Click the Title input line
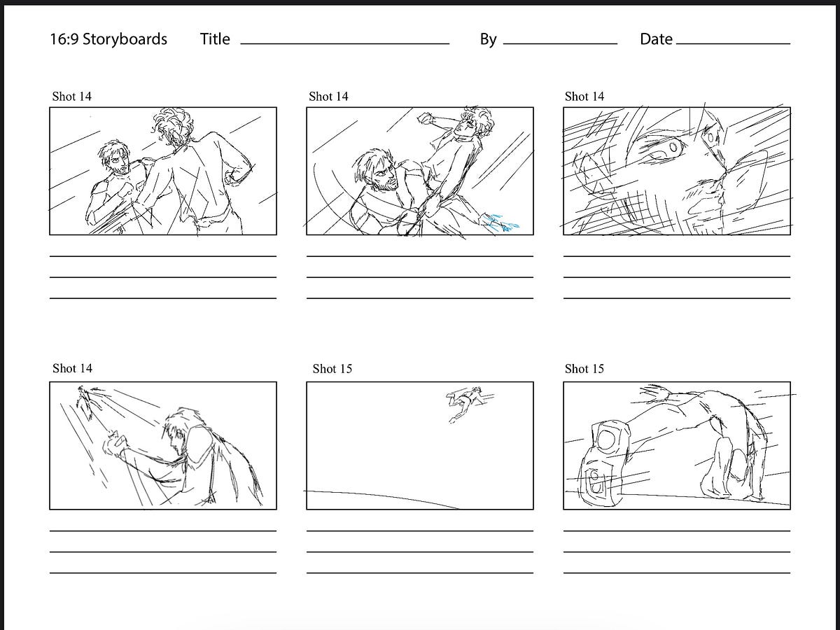840x630 pixels. (x=343, y=43)
